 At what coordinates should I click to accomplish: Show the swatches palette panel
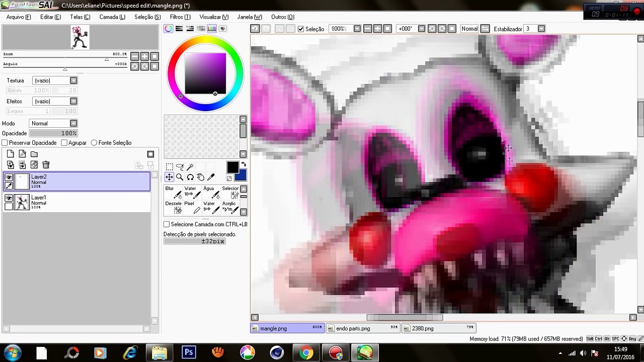(212, 29)
